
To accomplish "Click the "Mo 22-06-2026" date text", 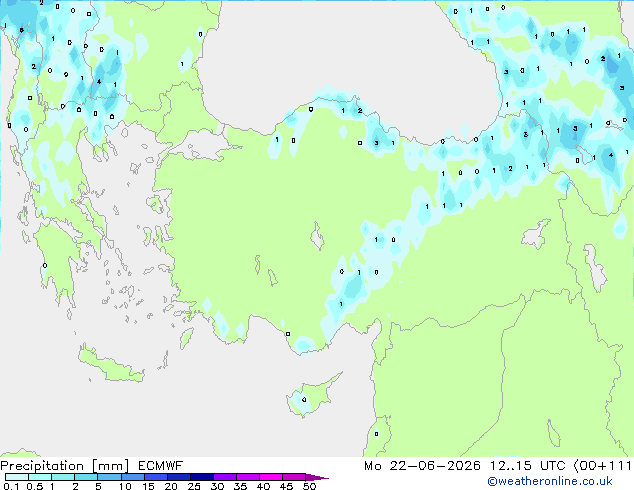I will coord(422,466).
